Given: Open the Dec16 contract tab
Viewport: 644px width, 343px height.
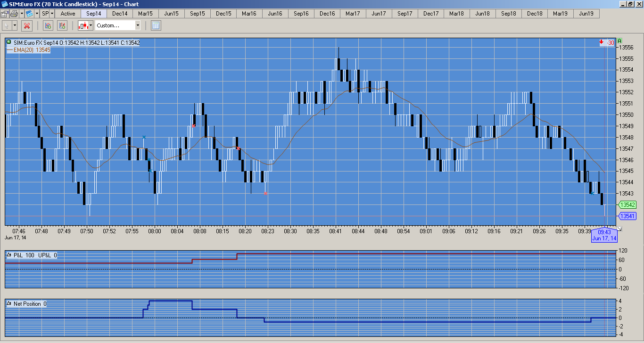Looking at the screenshot, I should tap(327, 14).
